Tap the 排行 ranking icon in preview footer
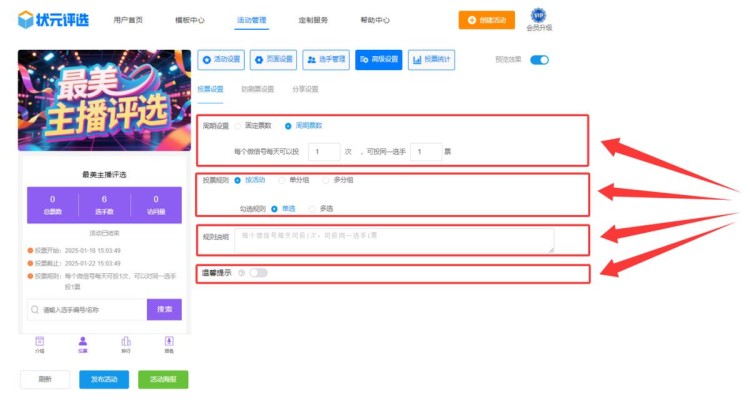This screenshot has height=413, width=750. pos(126,343)
